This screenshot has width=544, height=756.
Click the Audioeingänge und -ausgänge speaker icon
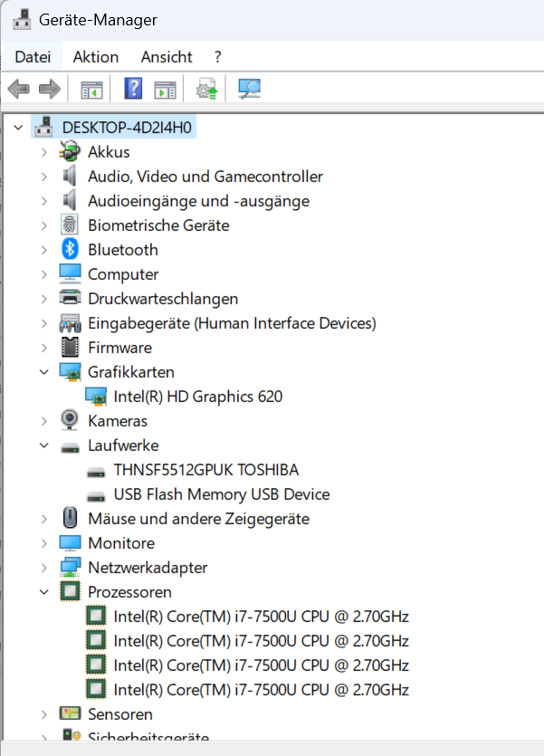coord(70,201)
